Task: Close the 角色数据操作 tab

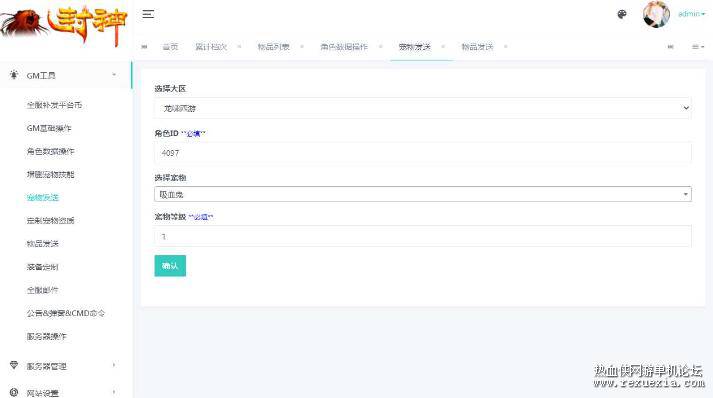Action: (381, 46)
